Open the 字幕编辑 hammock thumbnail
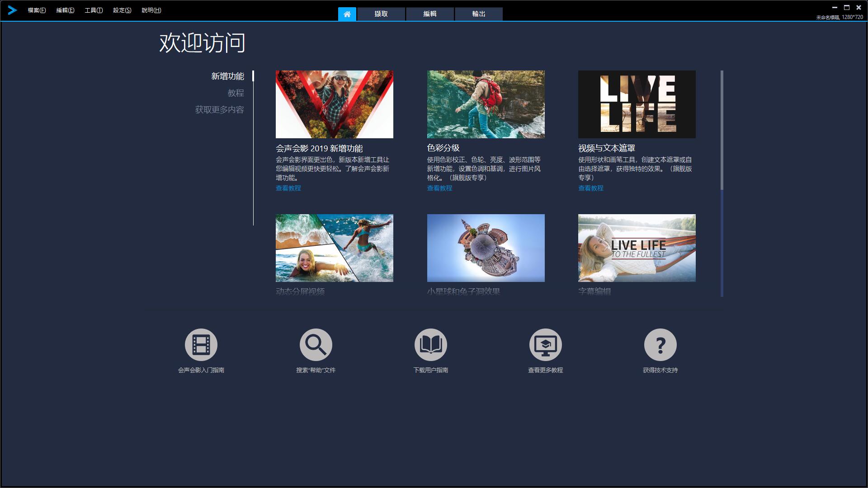 point(637,248)
